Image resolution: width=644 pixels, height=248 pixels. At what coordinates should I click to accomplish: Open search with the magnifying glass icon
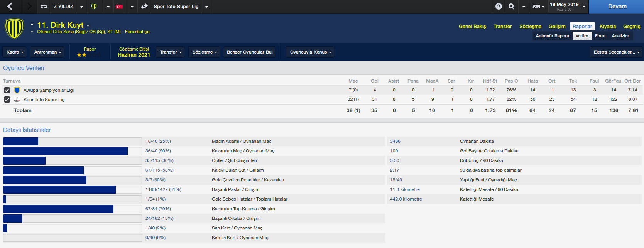[511, 7]
